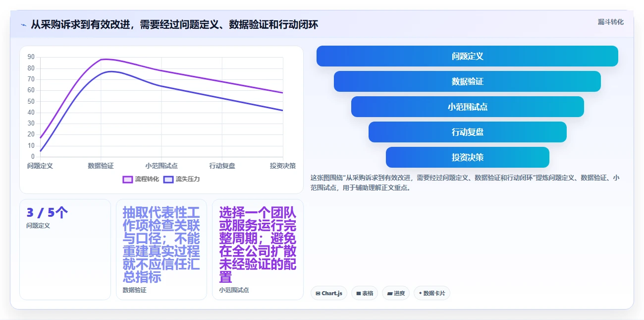
Task: Click the blue line endpoint above 投资决策
Action: (282, 110)
